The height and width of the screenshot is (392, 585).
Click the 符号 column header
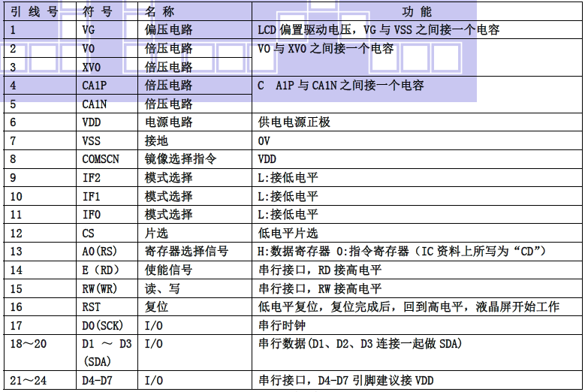point(98,12)
